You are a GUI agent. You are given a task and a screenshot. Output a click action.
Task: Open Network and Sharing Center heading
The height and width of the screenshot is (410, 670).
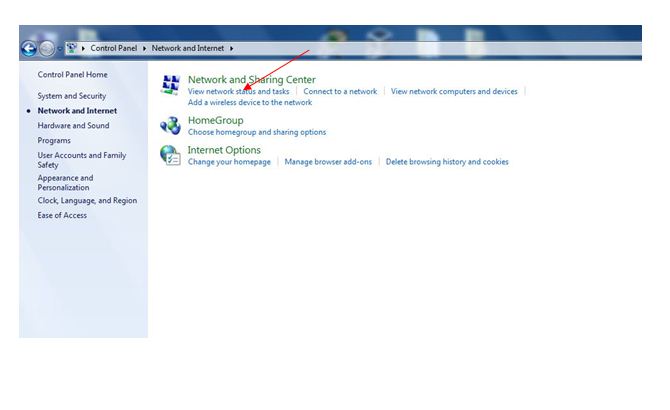click(252, 79)
